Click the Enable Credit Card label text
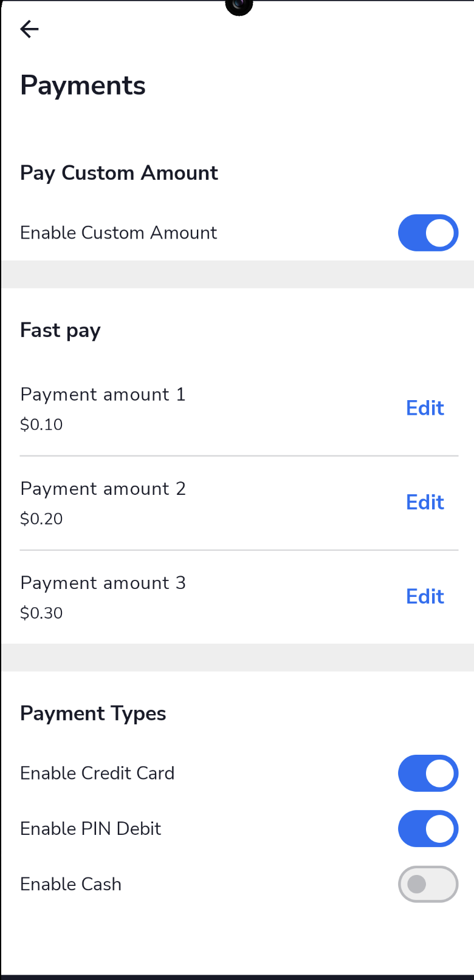Screen dimensions: 474x980 (97, 773)
